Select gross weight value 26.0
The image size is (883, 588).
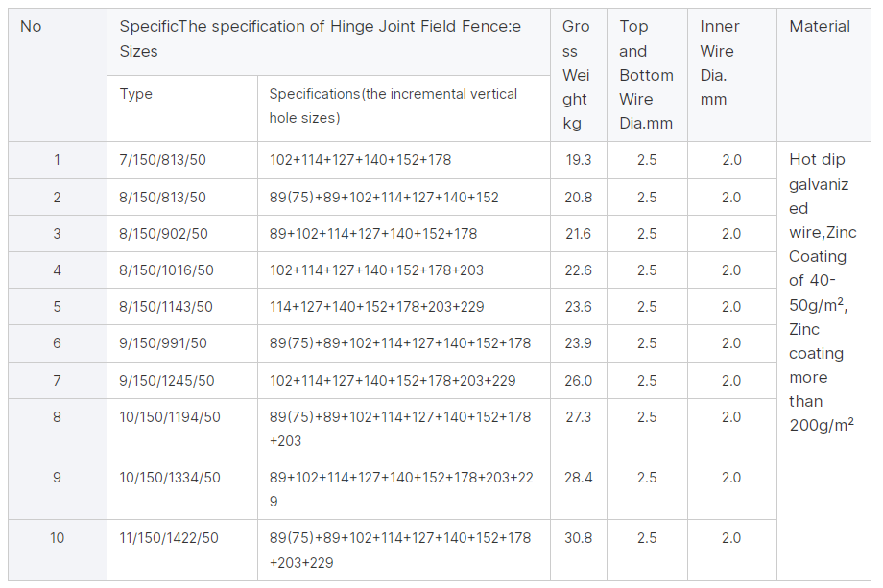(x=579, y=381)
